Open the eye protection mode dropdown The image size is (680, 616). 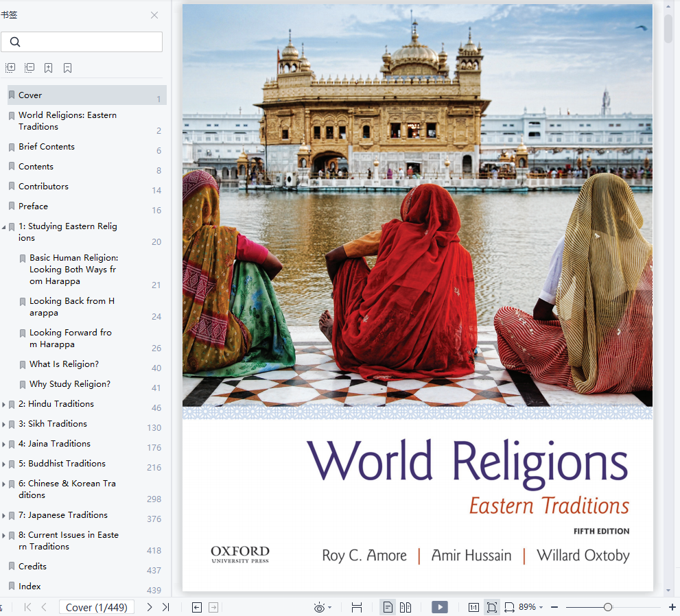pyautogui.click(x=330, y=607)
